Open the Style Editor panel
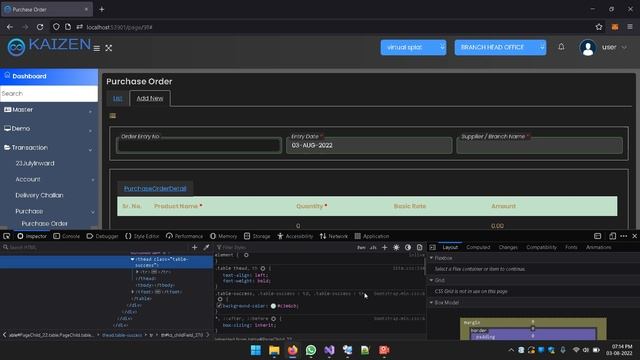The height and width of the screenshot is (360, 640). pos(142,236)
